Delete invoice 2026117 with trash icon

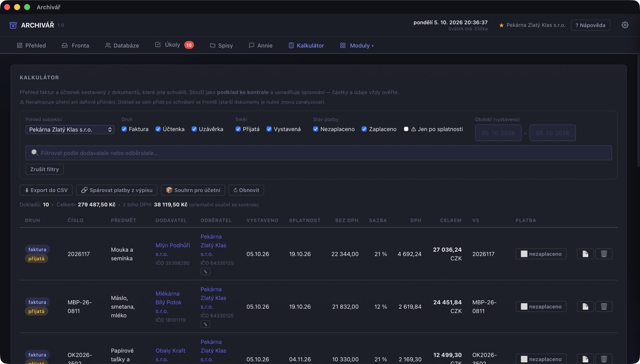point(604,254)
